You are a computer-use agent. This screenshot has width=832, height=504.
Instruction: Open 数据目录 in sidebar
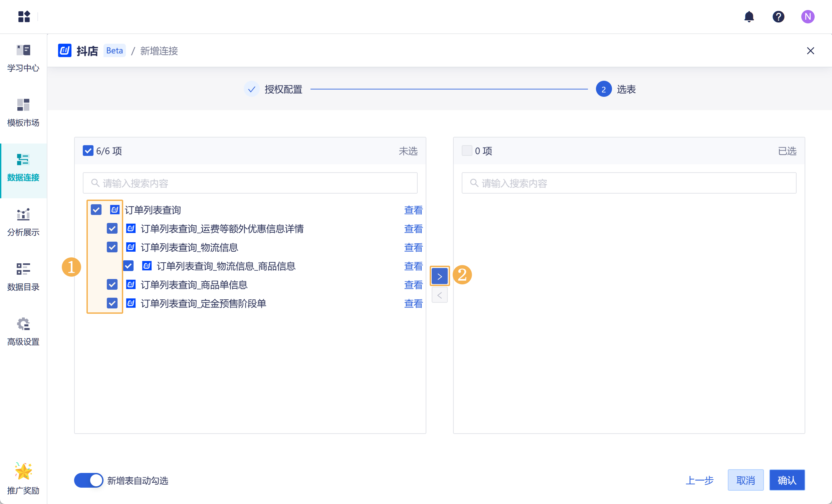[23, 277]
